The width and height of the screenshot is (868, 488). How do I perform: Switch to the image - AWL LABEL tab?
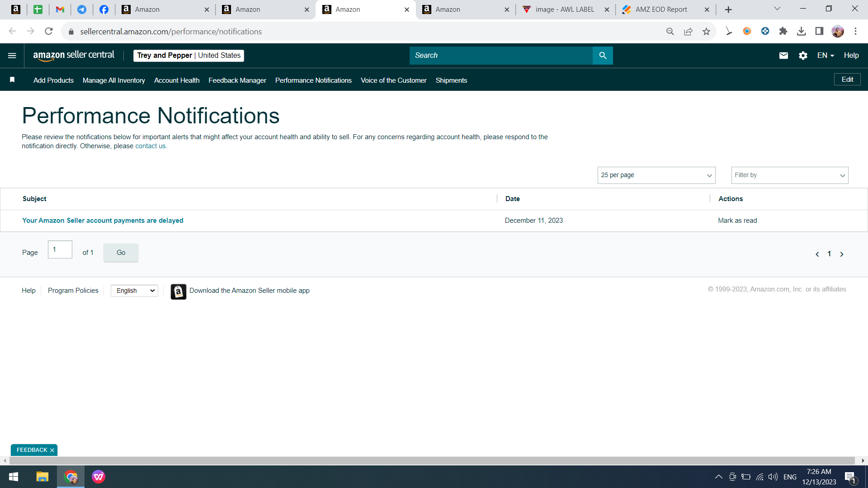(x=565, y=9)
